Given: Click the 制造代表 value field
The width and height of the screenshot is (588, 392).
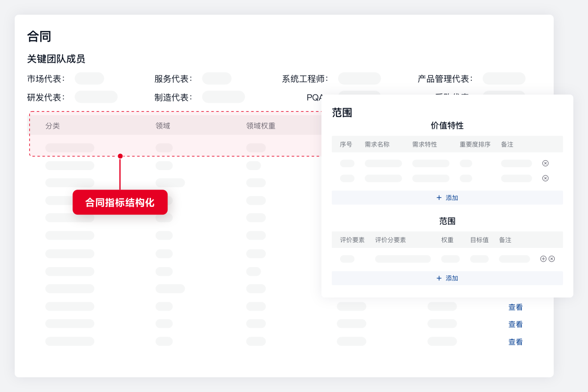Looking at the screenshot, I should (x=223, y=97).
